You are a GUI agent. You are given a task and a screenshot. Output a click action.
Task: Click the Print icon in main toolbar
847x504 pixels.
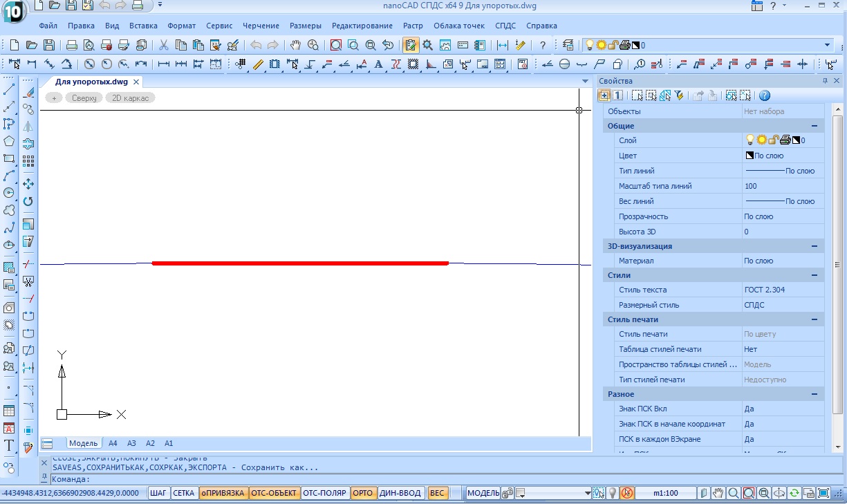coord(71,45)
